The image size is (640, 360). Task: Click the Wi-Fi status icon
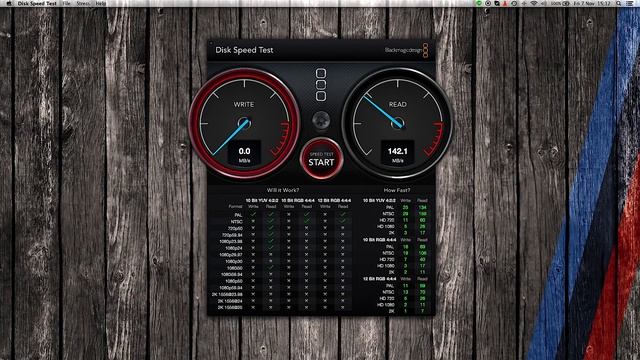point(534,3)
